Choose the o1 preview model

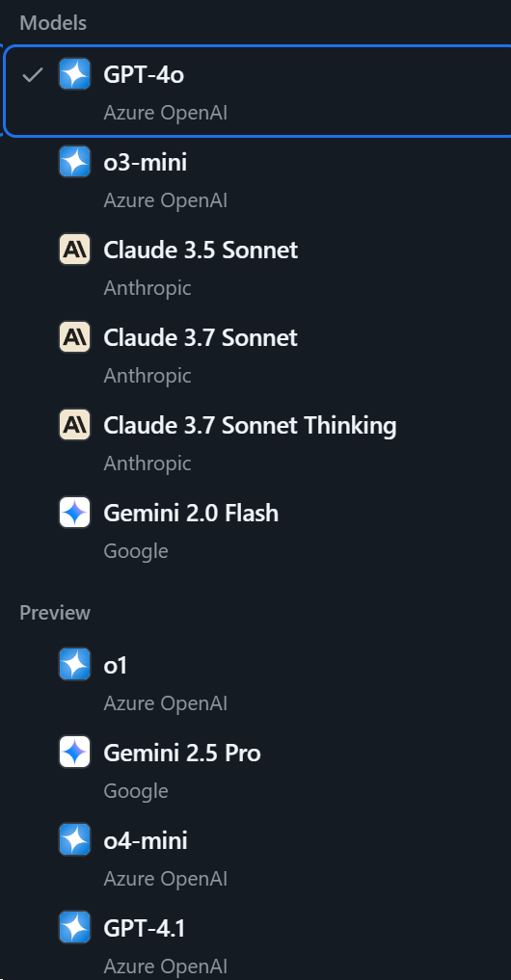257,682
